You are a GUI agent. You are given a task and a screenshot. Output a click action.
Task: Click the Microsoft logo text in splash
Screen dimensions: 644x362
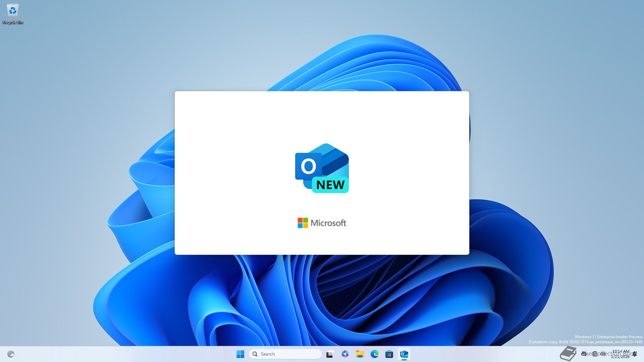tap(322, 223)
